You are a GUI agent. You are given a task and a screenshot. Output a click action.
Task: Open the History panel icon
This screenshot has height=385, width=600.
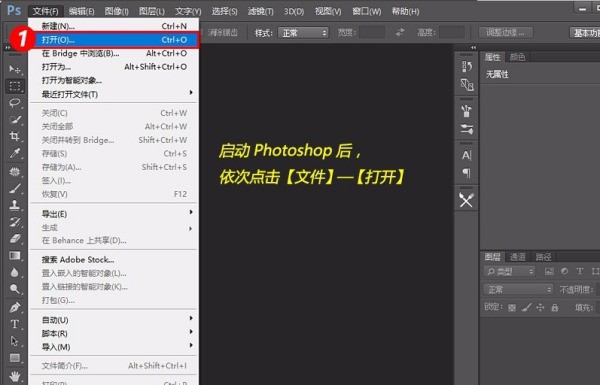click(x=466, y=67)
